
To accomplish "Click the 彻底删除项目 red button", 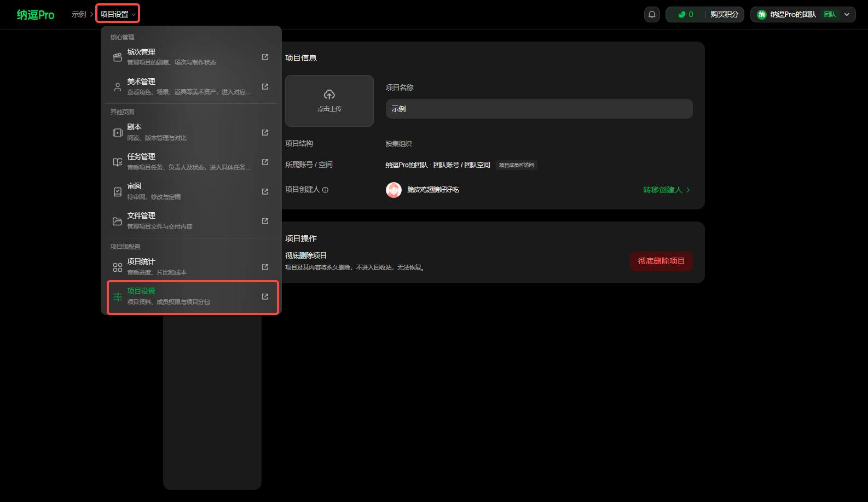I will click(x=661, y=261).
